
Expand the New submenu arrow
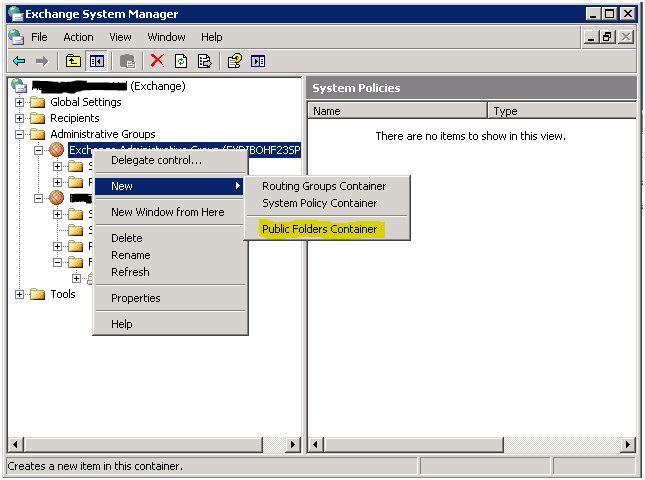[x=237, y=186]
